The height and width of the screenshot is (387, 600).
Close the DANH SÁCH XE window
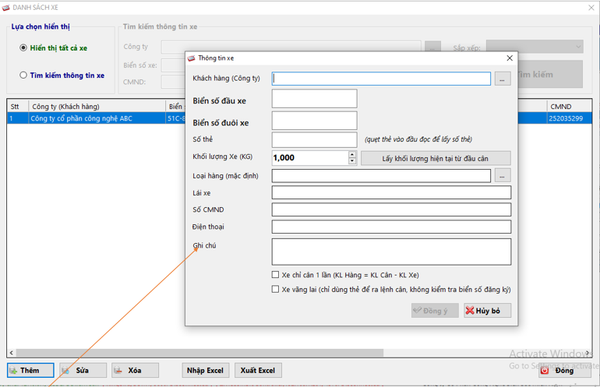591,7
